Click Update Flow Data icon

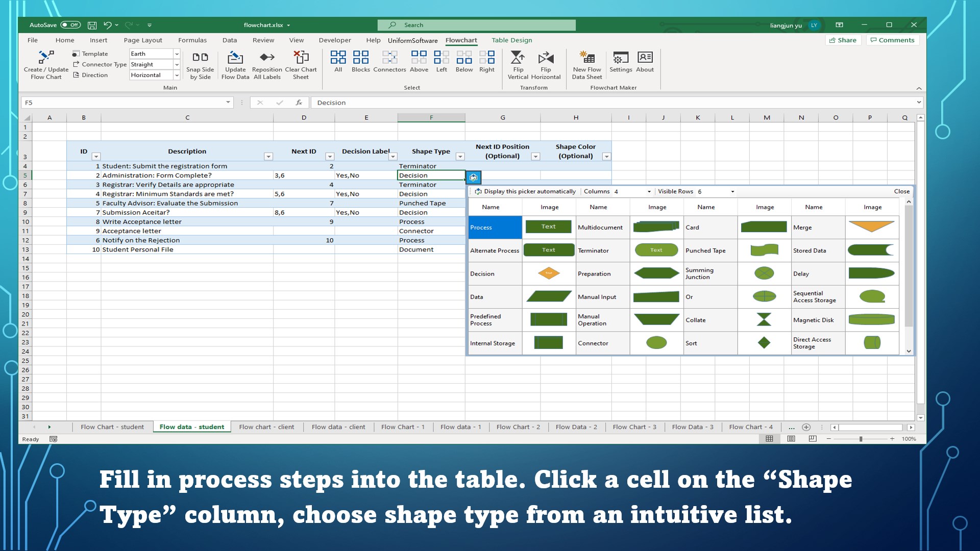tap(235, 64)
